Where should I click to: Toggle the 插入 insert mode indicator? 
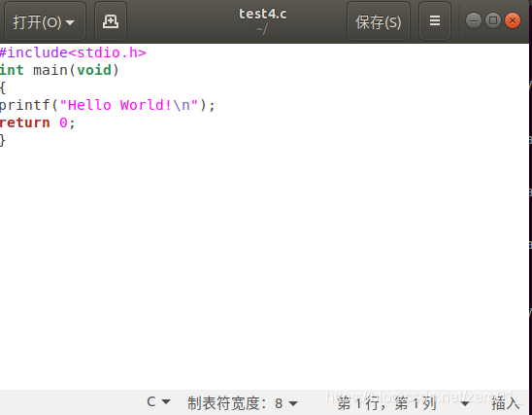click(x=505, y=403)
